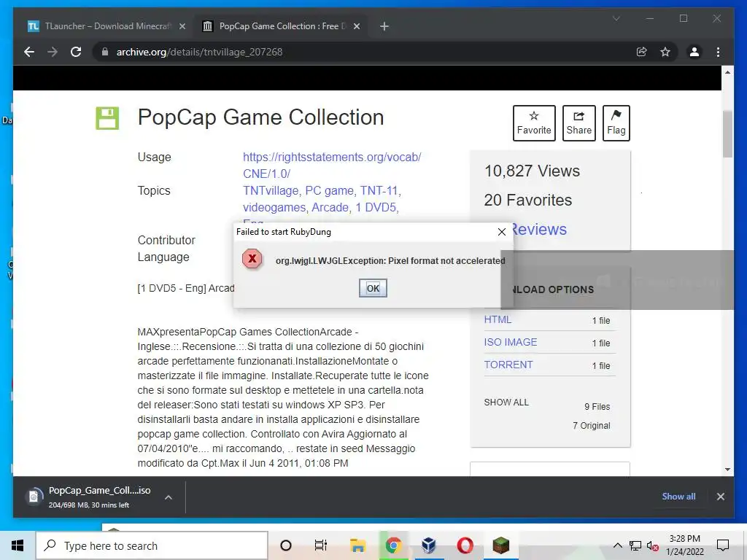Open Chrome from taskbar

point(393,545)
